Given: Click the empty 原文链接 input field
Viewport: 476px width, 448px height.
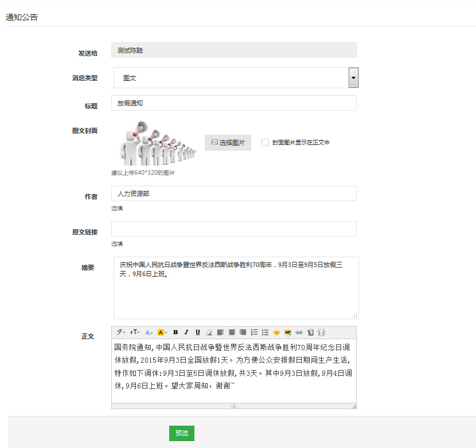Looking at the screenshot, I should (234, 229).
